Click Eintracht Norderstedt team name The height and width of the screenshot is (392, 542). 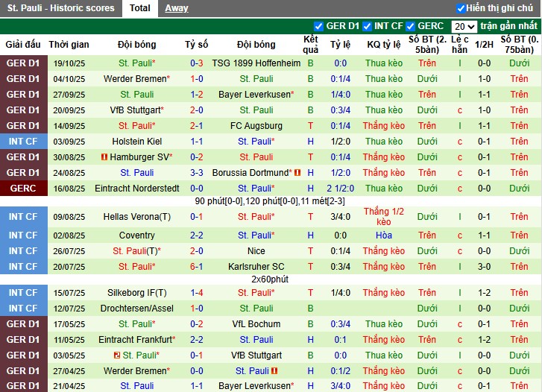tap(137, 189)
